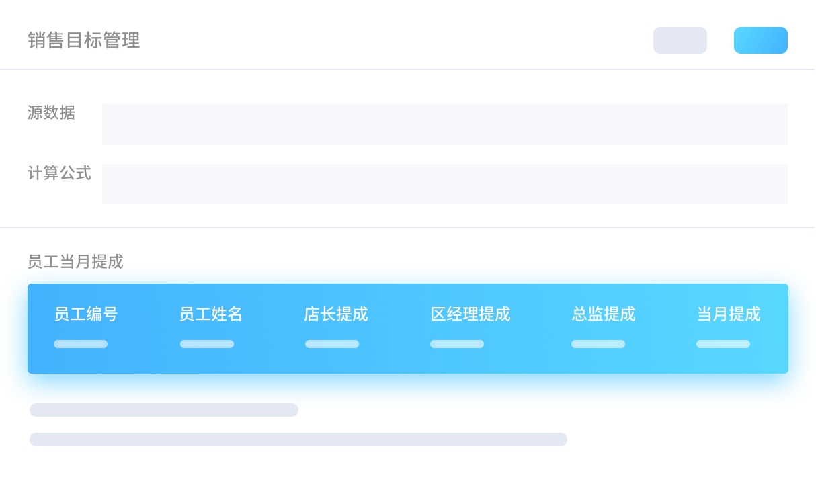Select the 店长提成 column header
Screen dimensions: 816x504
pyautogui.click(x=336, y=314)
